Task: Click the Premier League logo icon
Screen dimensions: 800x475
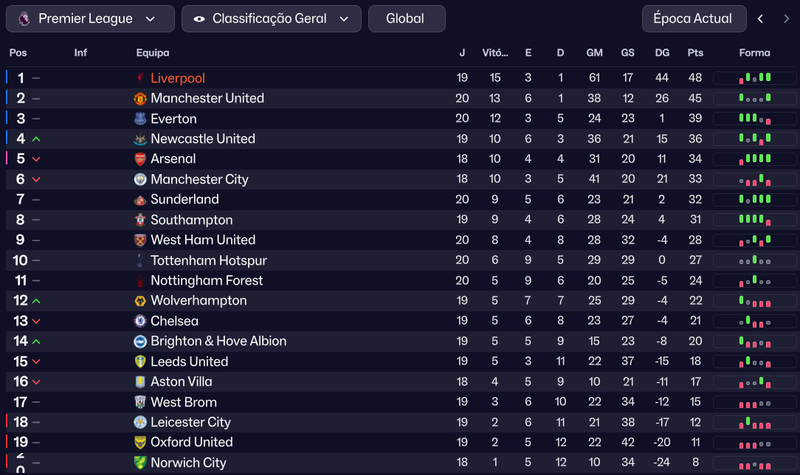Action: click(x=24, y=19)
